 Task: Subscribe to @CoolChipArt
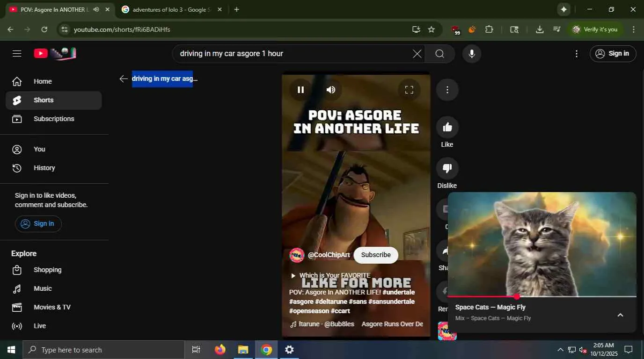coord(376,255)
